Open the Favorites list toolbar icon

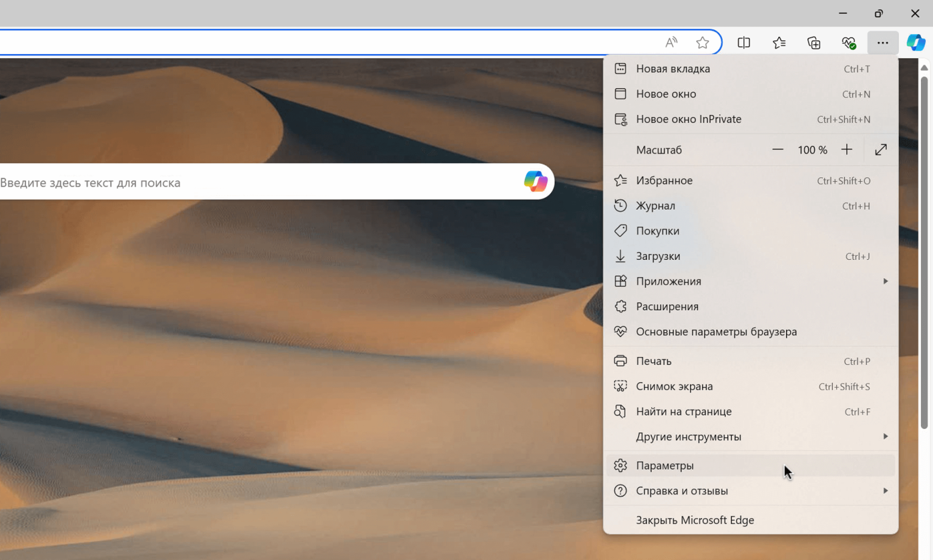tap(779, 43)
